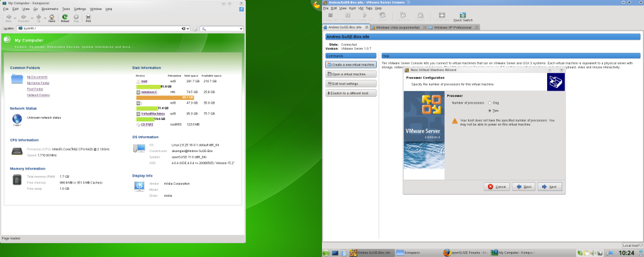Open VMware Tabs menu
Viewport: 644px width, 257px height.
(x=369, y=8)
